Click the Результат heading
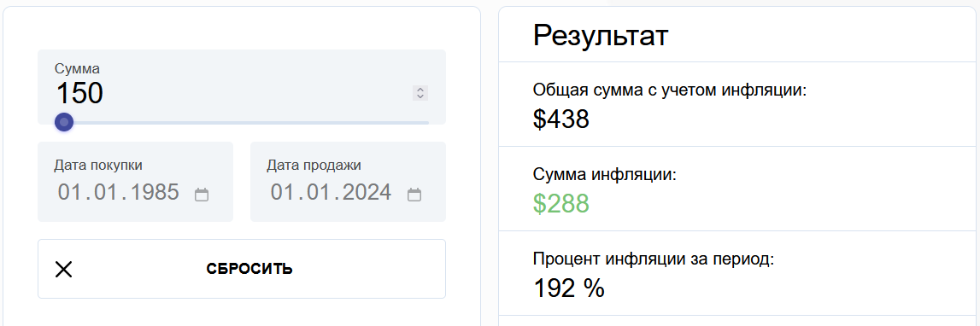This screenshot has height=326, width=980. [x=601, y=36]
